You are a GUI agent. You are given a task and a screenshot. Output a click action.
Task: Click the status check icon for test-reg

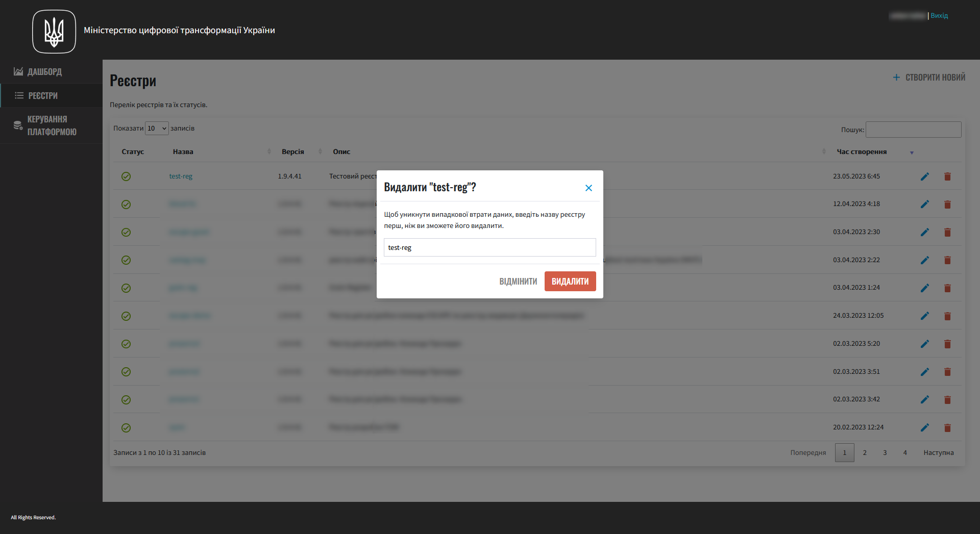(126, 176)
